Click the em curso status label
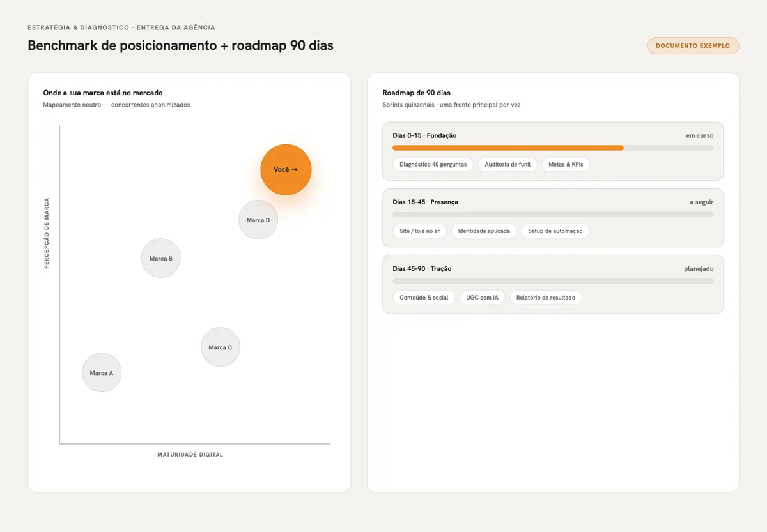Screen dimensions: 767x532 click(700, 135)
